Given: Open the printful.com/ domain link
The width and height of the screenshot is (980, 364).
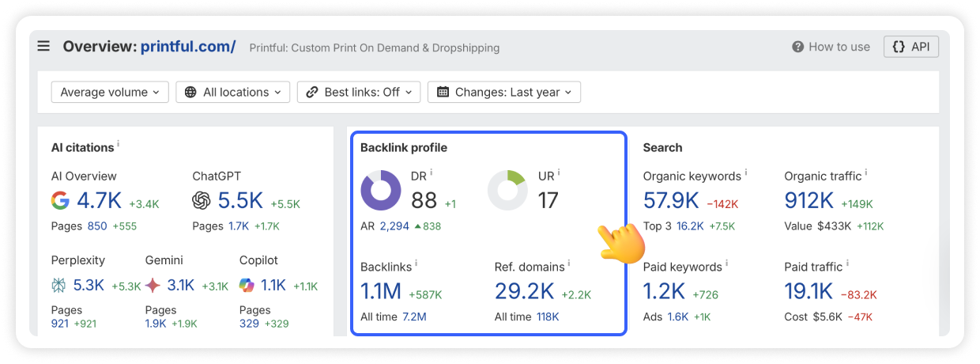Looking at the screenshot, I should pos(188,46).
